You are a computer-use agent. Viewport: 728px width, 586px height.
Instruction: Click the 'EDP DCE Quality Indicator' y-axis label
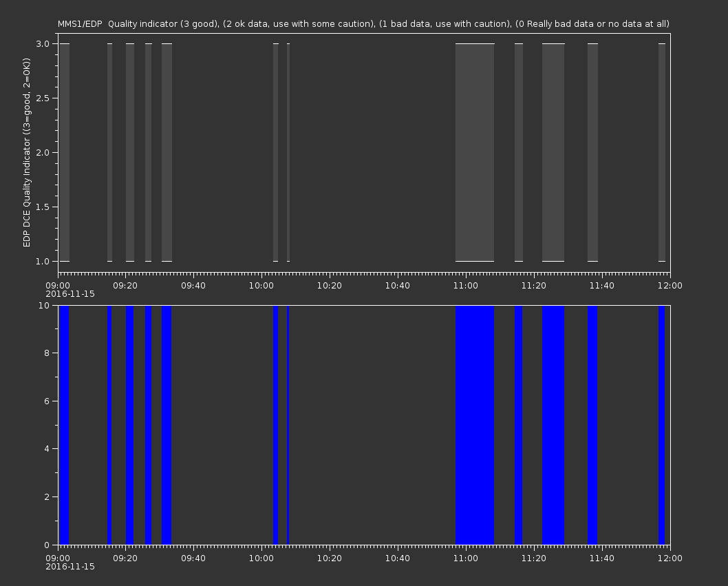[26, 152]
